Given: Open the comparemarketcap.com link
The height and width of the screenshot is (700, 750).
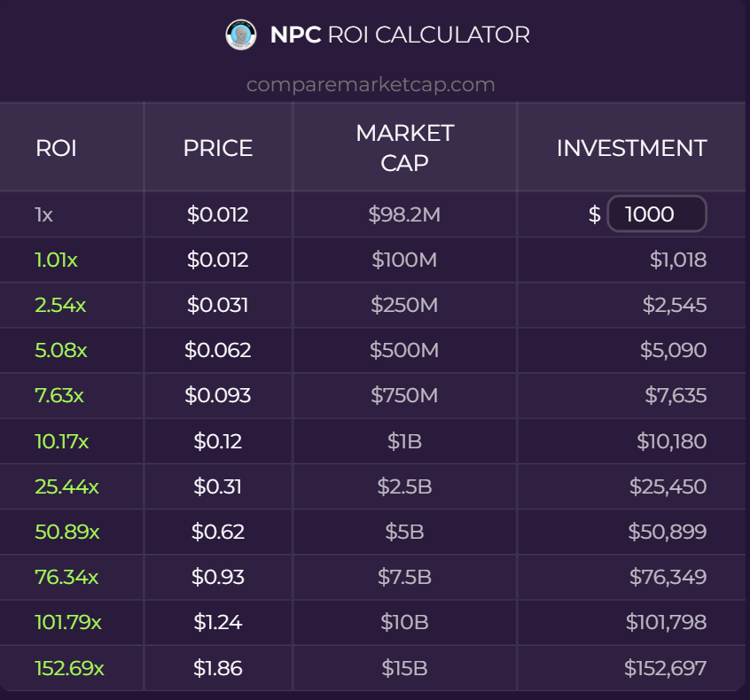Looking at the screenshot, I should point(371,85).
